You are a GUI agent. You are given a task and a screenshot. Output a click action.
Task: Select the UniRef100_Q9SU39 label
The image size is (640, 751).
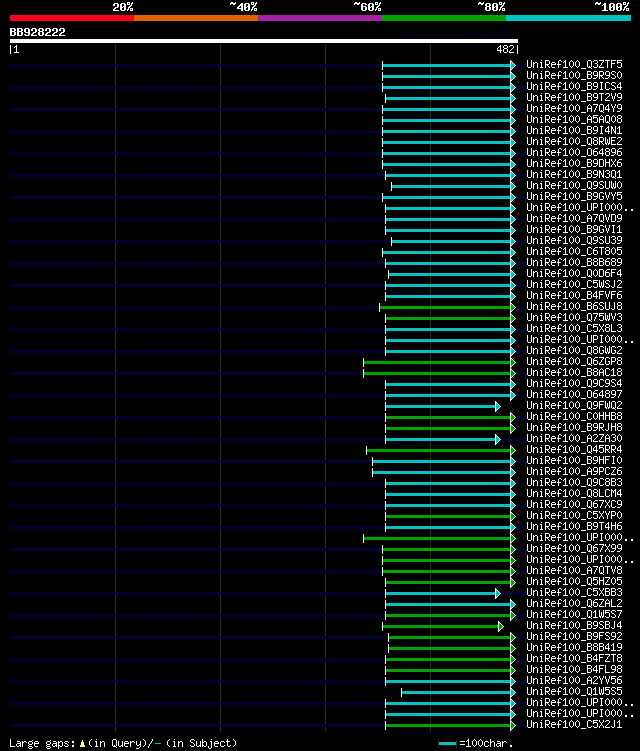[x=574, y=240]
